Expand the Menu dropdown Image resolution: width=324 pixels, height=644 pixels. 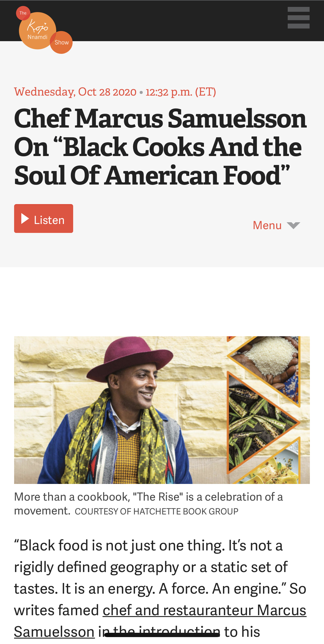(x=276, y=225)
